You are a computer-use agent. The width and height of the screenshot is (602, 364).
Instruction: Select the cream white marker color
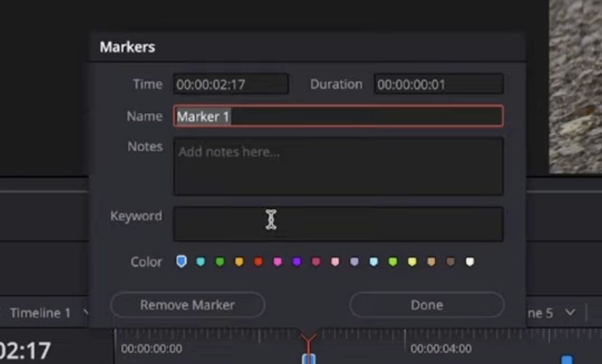469,261
